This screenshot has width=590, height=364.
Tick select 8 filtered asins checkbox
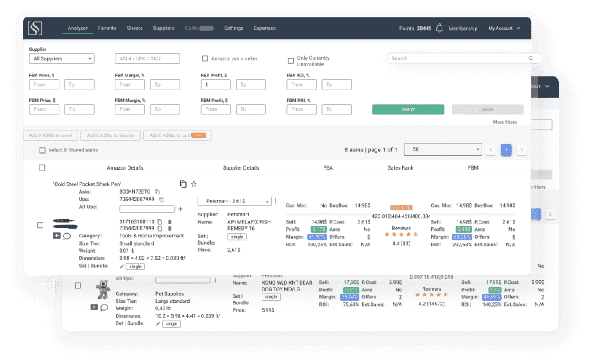(x=42, y=150)
